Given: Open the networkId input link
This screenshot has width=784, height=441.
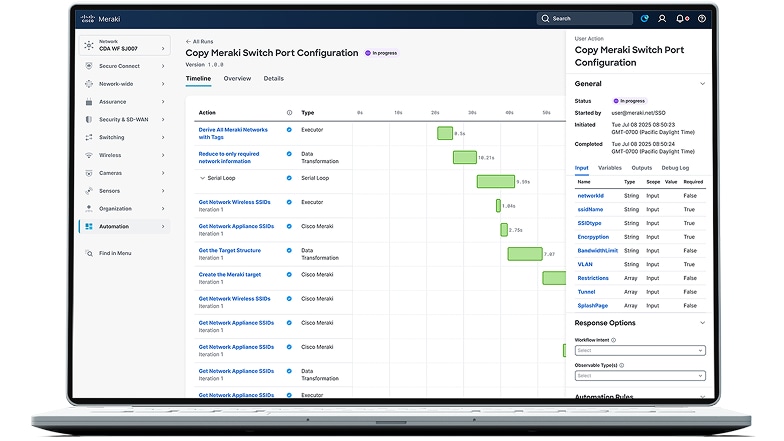Looking at the screenshot, I should tap(591, 196).
